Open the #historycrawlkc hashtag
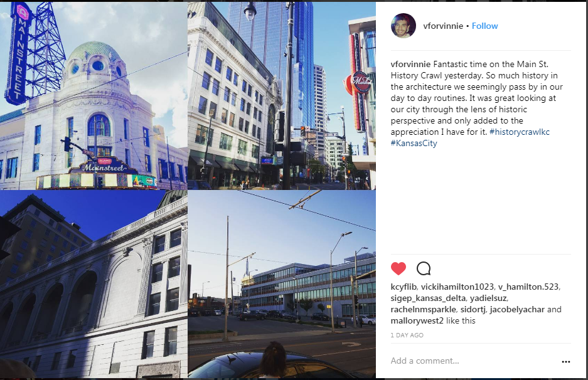Viewport: 588px width, 380px height. pos(520,132)
